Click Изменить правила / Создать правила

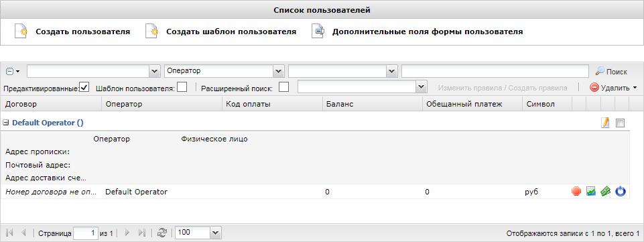(x=503, y=88)
